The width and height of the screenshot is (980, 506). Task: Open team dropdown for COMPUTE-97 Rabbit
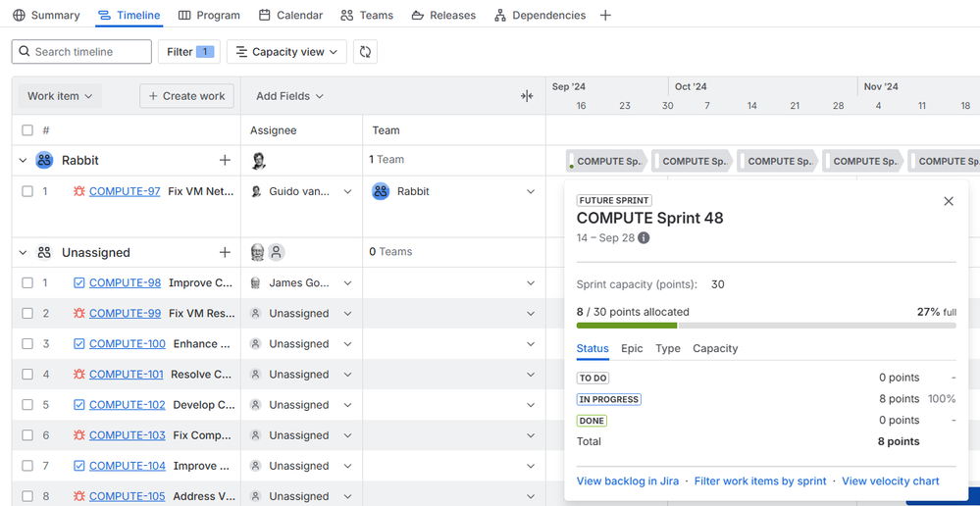click(531, 191)
